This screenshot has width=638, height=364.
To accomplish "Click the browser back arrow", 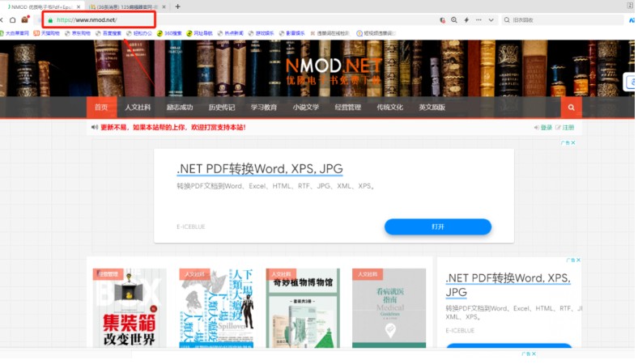I will (x=3, y=19).
